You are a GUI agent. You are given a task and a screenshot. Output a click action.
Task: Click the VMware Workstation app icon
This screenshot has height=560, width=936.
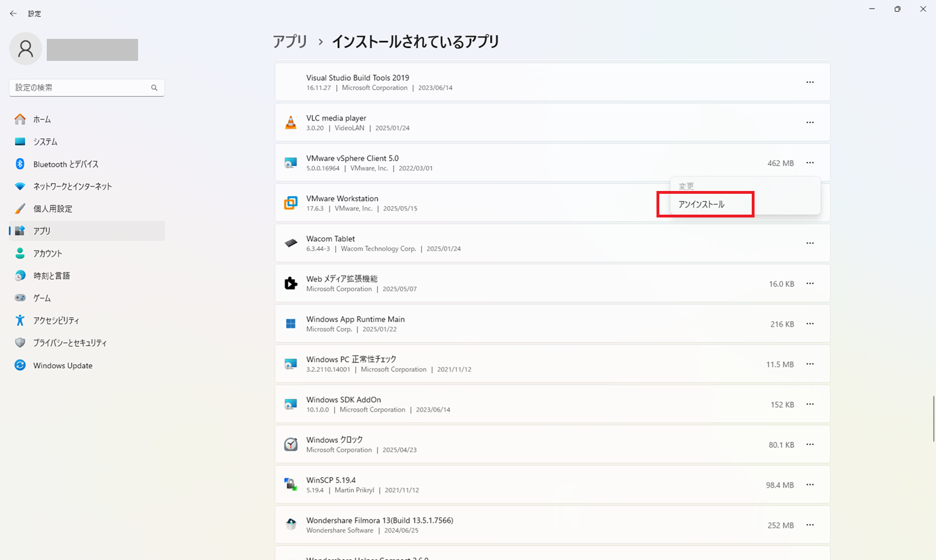tap(291, 203)
